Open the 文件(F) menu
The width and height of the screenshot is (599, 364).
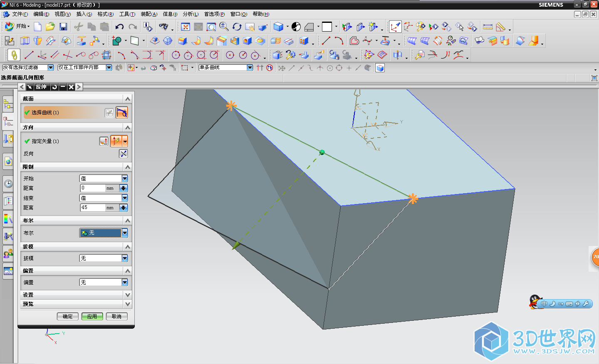(20, 14)
